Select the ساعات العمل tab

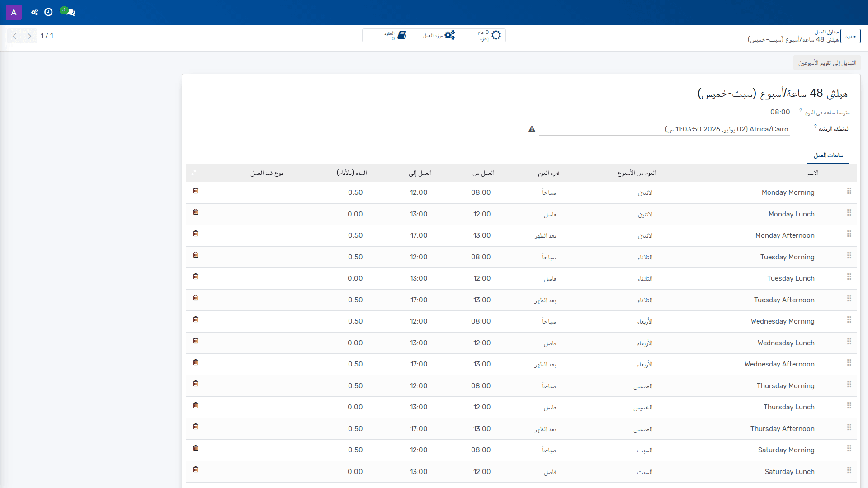828,155
